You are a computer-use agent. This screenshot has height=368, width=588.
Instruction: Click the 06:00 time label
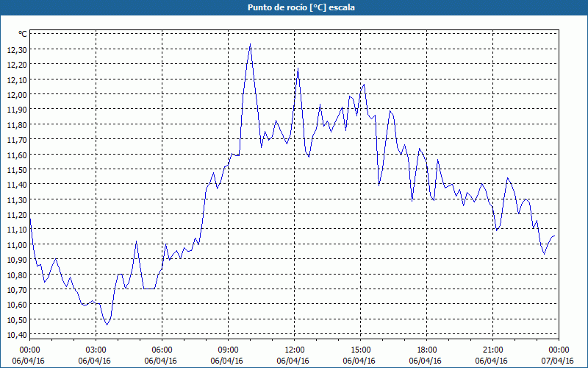coord(162,350)
